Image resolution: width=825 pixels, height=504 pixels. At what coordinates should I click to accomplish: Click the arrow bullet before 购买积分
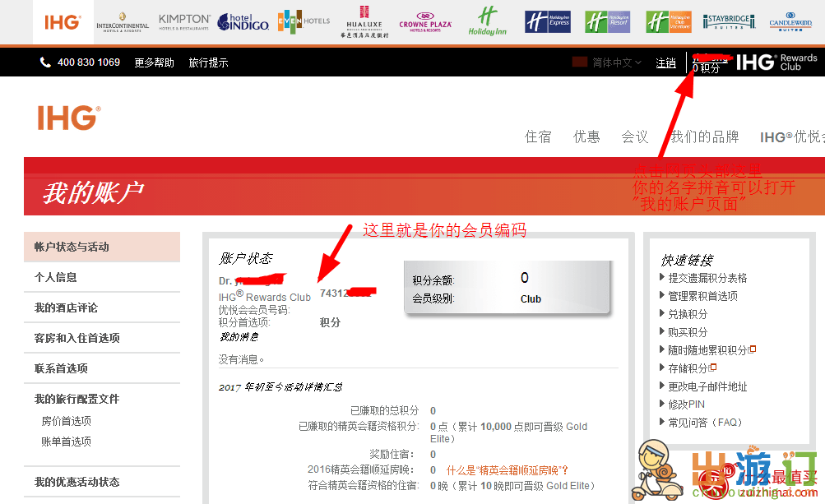(662, 331)
